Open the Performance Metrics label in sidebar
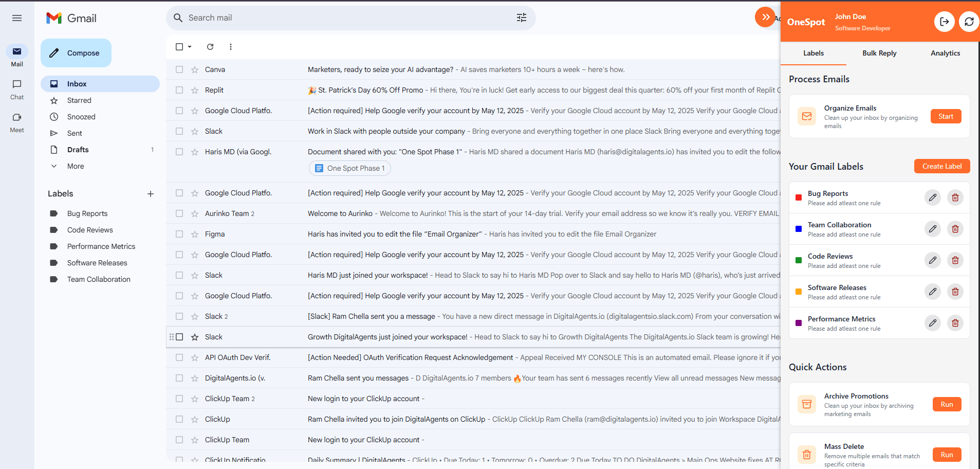 click(x=100, y=246)
